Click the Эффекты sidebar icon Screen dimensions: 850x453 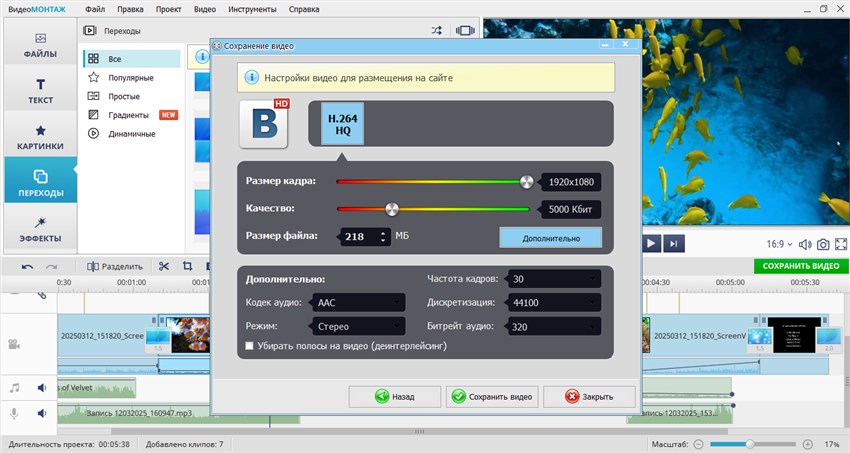(x=41, y=229)
